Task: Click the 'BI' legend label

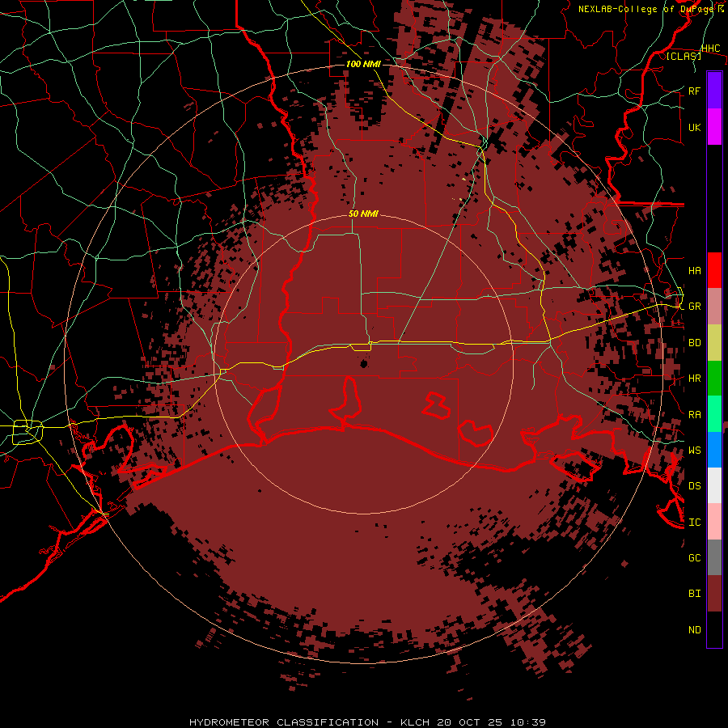Action: coord(694,594)
